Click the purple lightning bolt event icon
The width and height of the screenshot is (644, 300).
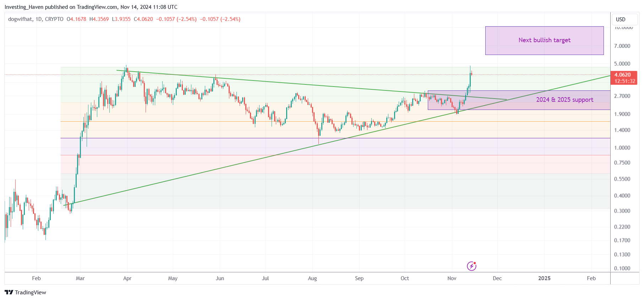[471, 266]
